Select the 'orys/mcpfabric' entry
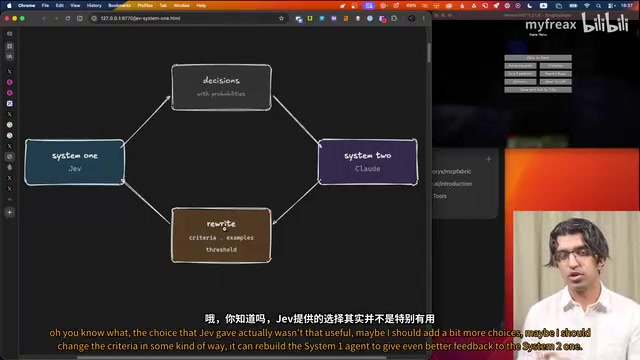 tap(452, 171)
